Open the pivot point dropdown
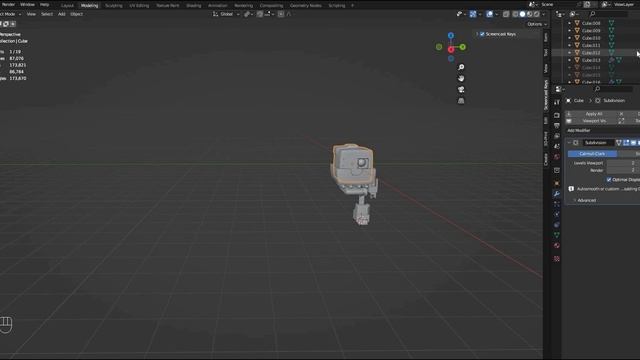Image resolution: width=640 pixels, height=360 pixels. tap(248, 14)
